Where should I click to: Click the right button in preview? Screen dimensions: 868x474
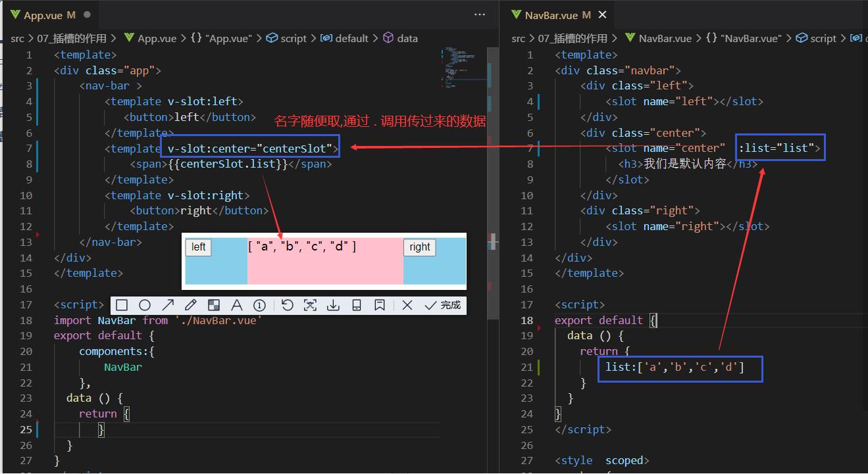[419, 247]
